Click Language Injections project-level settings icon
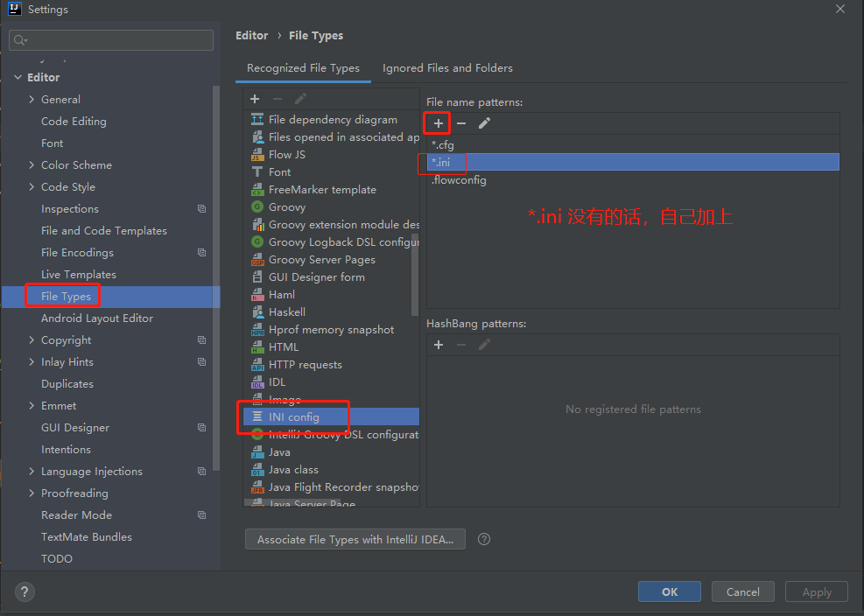The height and width of the screenshot is (616, 864). pos(201,471)
